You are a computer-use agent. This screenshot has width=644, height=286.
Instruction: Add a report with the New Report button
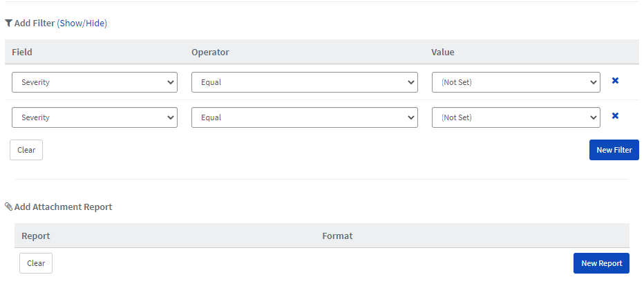coord(601,263)
